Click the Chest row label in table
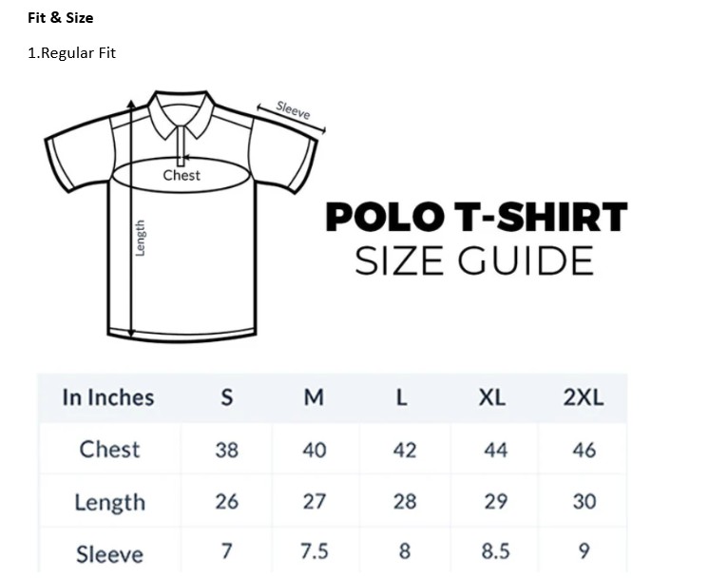Screen dimensions: 728x578 point(109,449)
